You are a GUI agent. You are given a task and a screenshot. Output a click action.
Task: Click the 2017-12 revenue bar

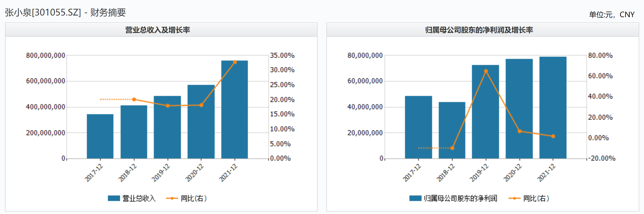pyautogui.click(x=100, y=136)
